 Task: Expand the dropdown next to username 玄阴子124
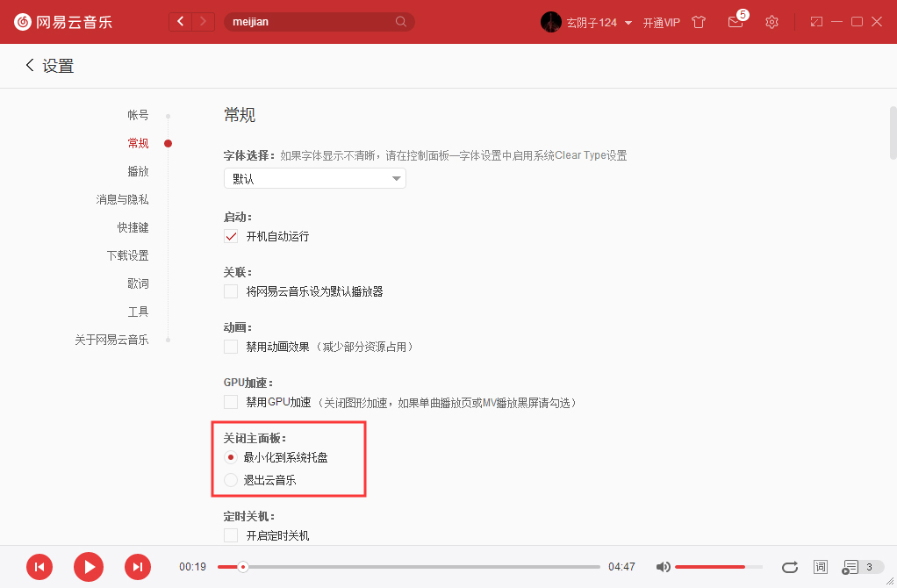click(x=628, y=22)
